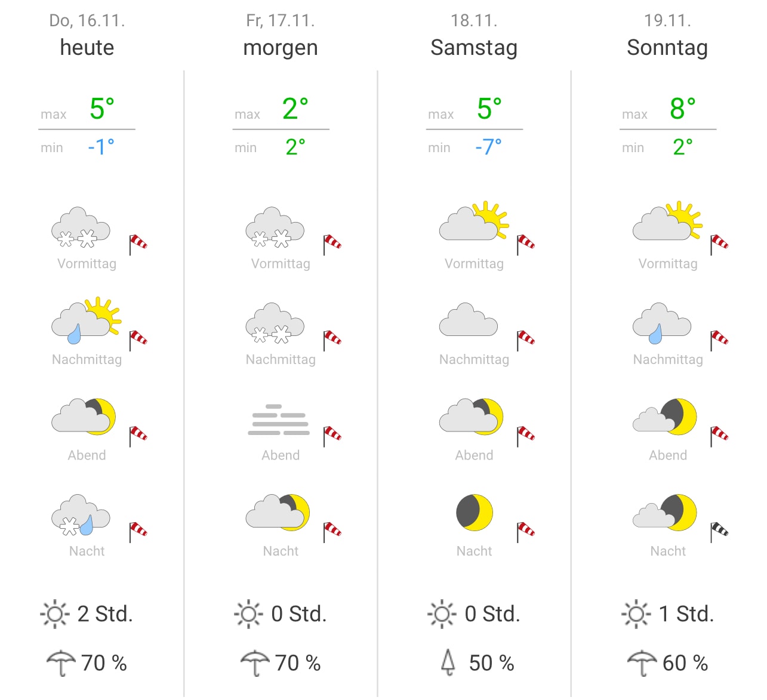Select the Samstag 18.11. header
Image resolution: width=767 pixels, height=700 pixels.
point(474,36)
